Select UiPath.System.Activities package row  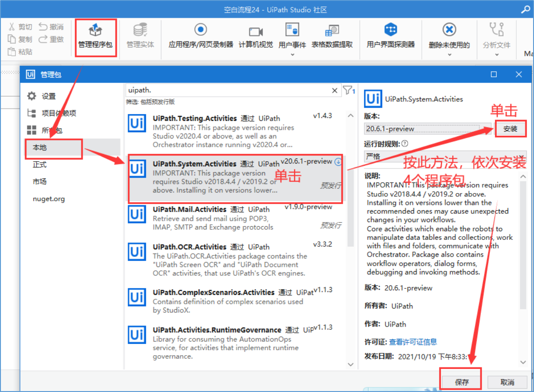[236, 179]
